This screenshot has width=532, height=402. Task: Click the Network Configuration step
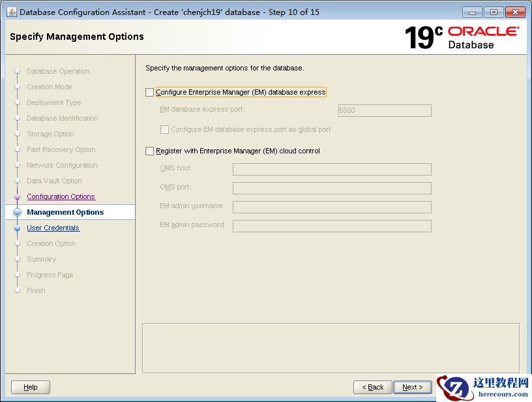pyautogui.click(x=62, y=165)
